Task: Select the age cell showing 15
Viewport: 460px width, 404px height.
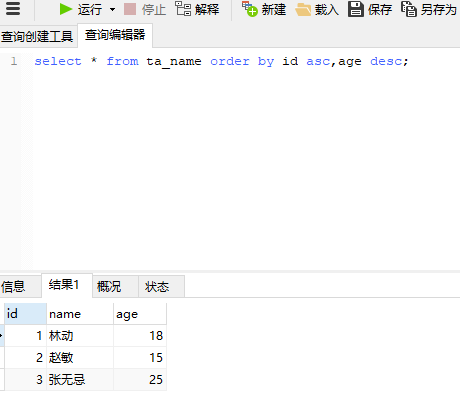Action: pos(140,357)
